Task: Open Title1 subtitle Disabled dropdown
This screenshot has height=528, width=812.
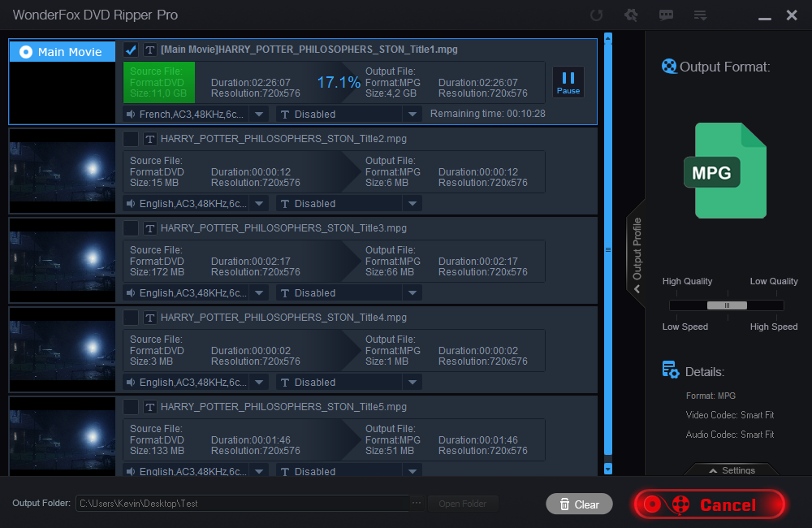Action: 412,114
